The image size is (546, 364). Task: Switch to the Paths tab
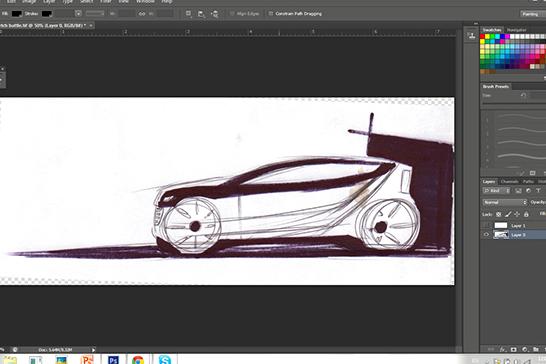pos(528,182)
